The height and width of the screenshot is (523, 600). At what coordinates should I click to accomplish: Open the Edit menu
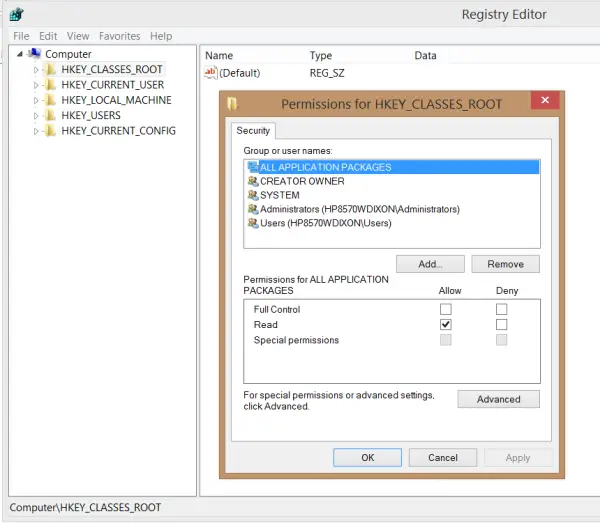point(48,36)
